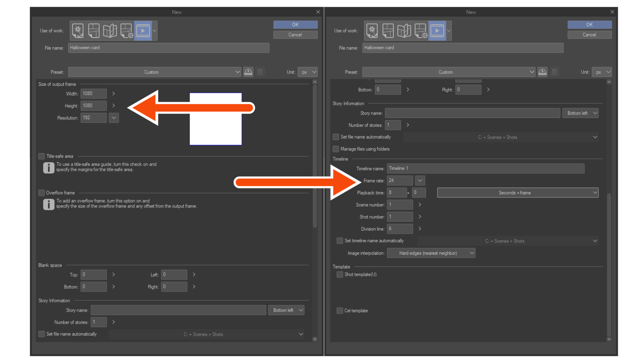Choose the fanzine book icon in right dialog
Screen dimensions: 644x362
[x=404, y=31]
